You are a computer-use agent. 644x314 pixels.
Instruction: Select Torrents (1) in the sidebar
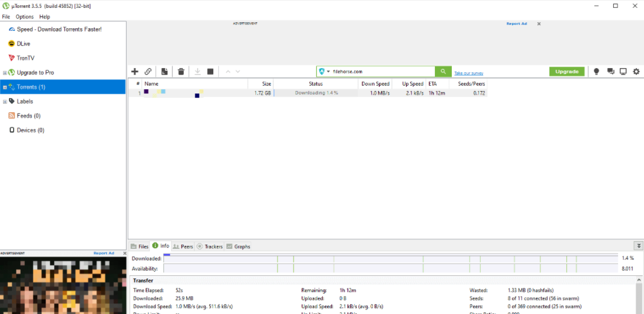[63, 87]
